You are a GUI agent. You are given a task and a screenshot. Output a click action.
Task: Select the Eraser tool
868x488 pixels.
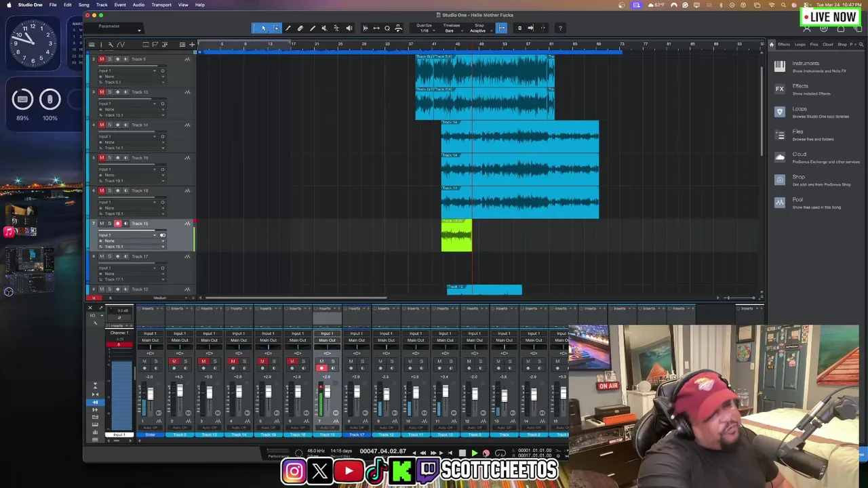pos(300,28)
